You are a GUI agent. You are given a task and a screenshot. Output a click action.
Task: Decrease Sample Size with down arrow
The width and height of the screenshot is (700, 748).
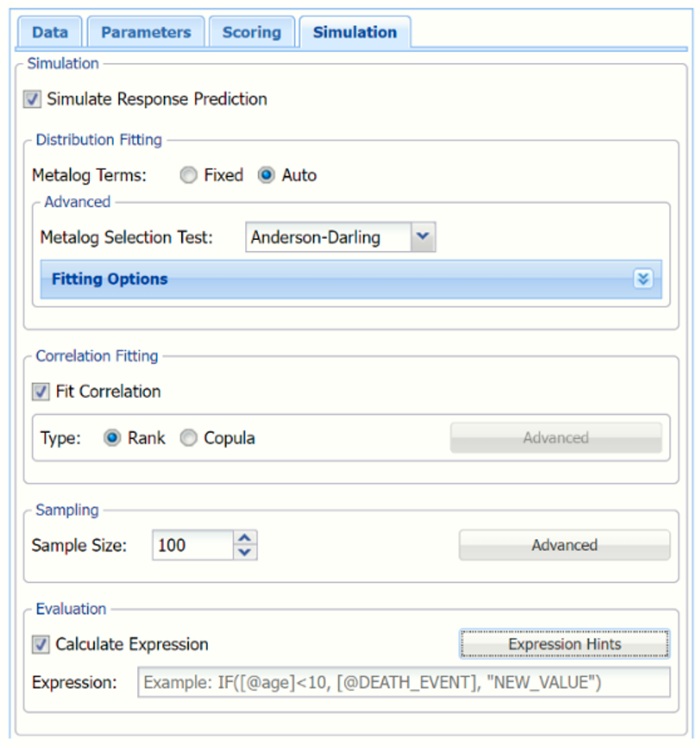click(246, 552)
